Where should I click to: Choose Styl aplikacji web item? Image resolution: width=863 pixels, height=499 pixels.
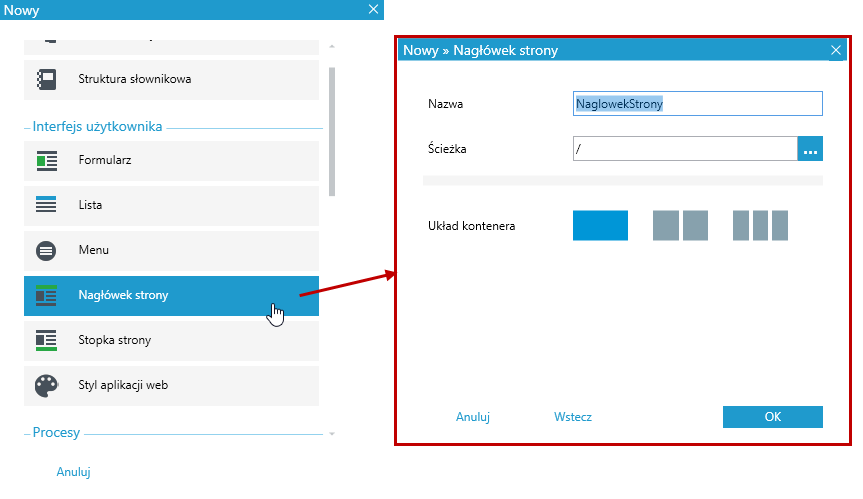point(171,386)
